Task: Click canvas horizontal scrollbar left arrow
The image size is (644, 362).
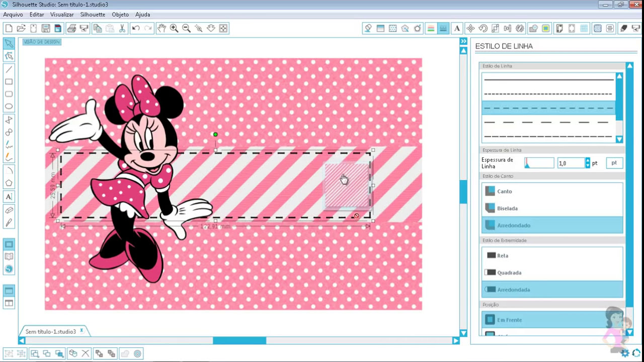Action: click(x=22, y=340)
